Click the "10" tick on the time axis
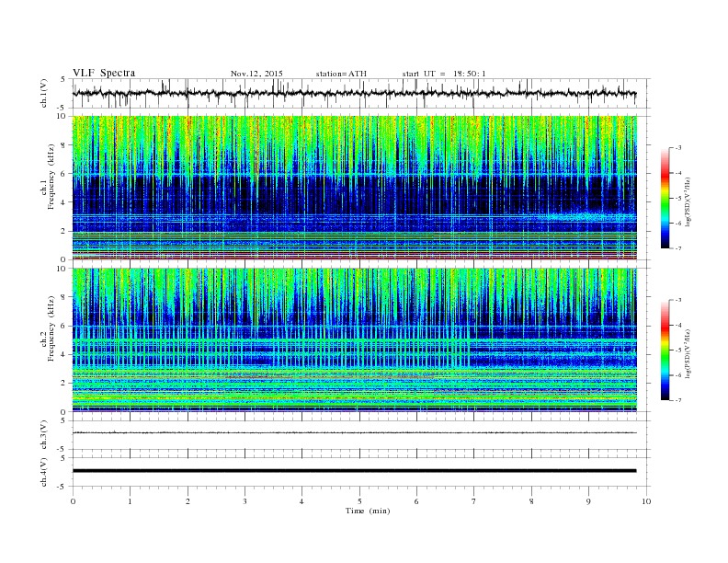This screenshot has width=728, height=563. pyautogui.click(x=646, y=501)
